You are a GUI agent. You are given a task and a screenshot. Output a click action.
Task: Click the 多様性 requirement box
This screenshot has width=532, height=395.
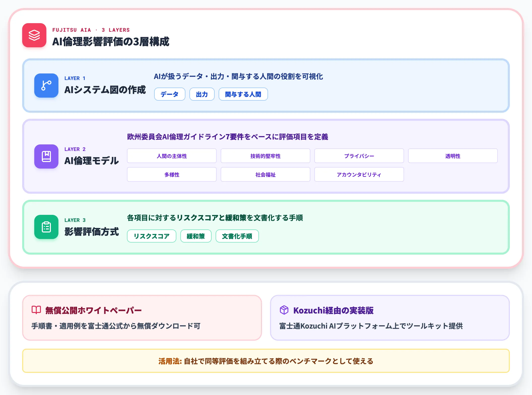pos(172,175)
